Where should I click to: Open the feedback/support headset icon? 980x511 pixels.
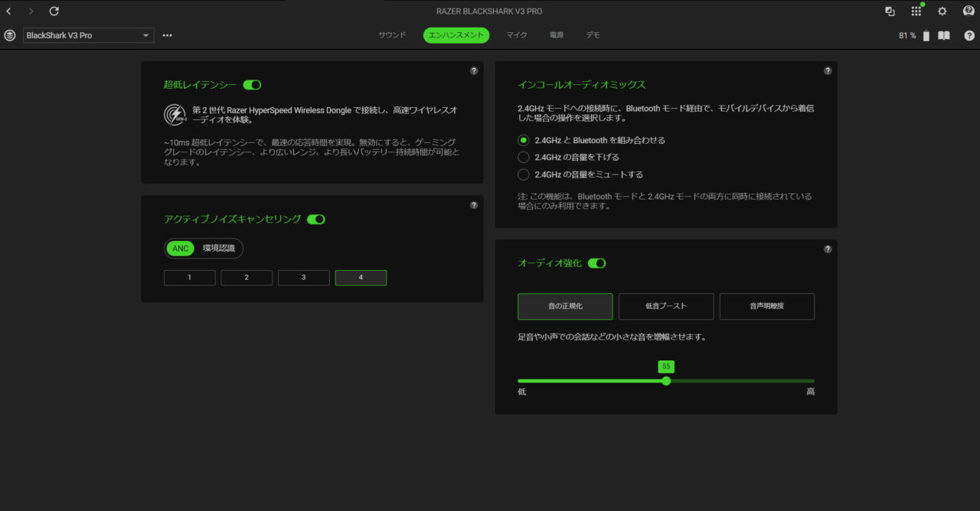[969, 11]
